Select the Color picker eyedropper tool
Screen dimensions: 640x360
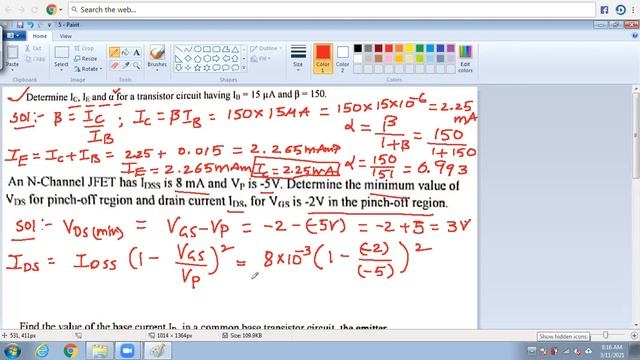pos(126,65)
